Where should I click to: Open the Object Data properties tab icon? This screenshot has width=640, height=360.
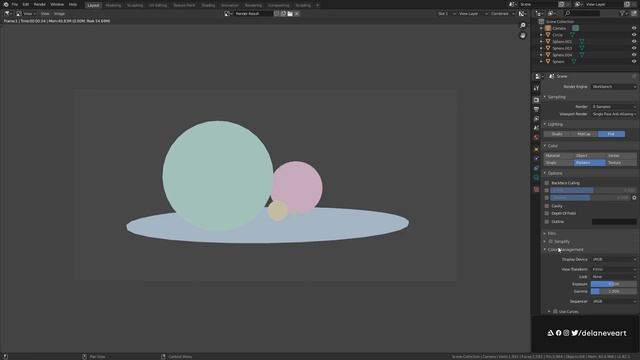point(536,178)
